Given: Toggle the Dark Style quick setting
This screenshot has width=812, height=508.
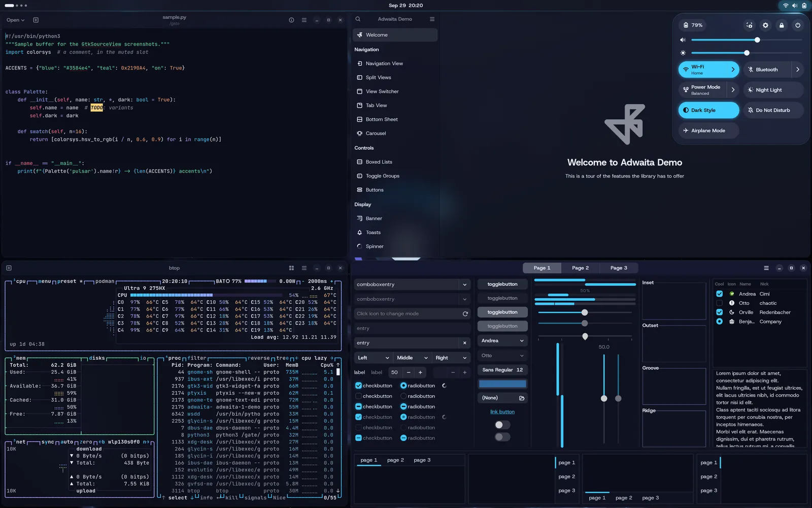Looking at the screenshot, I should pos(708,110).
